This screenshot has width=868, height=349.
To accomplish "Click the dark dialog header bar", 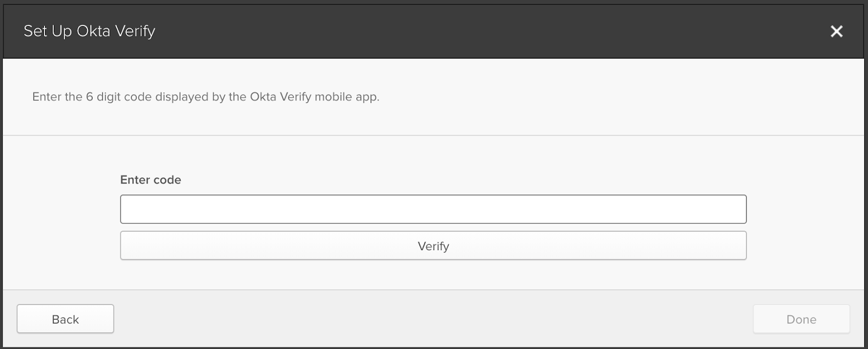I will (x=434, y=31).
